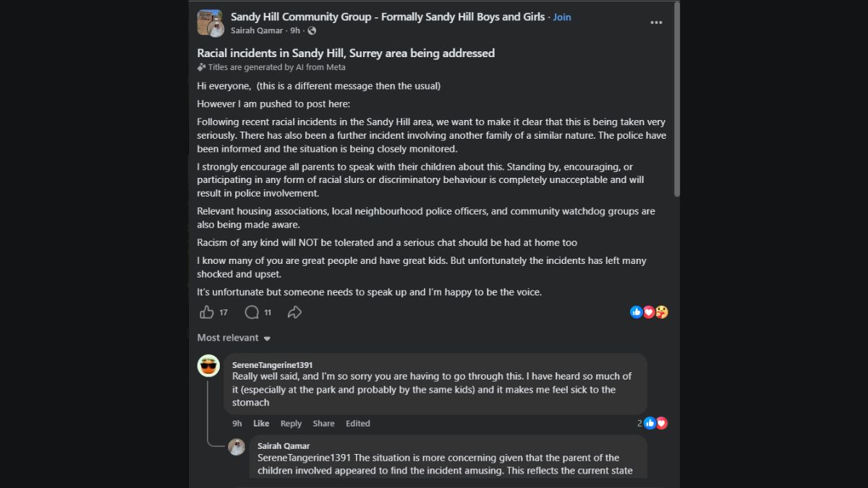The width and height of the screenshot is (868, 488).
Task: Click Sairah Qamar's reply avatar
Action: (237, 447)
